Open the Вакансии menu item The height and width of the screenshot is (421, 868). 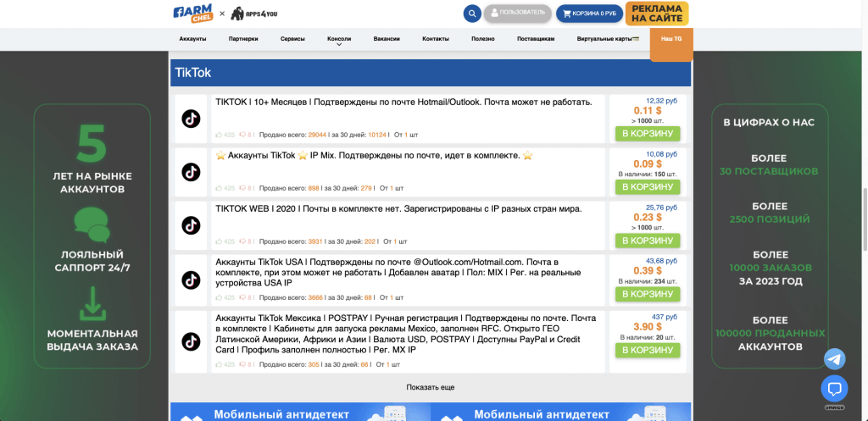[387, 39]
